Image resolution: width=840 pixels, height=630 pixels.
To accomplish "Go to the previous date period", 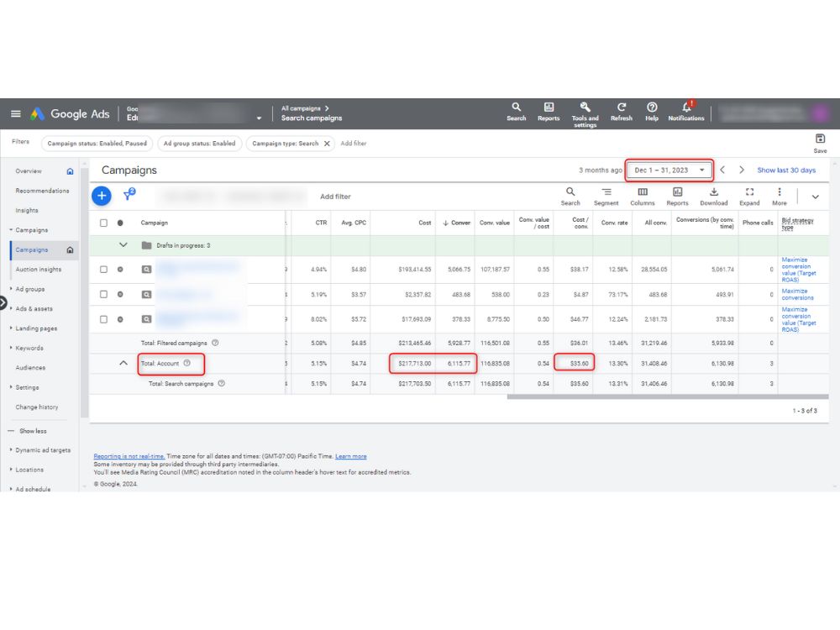I will [722, 170].
